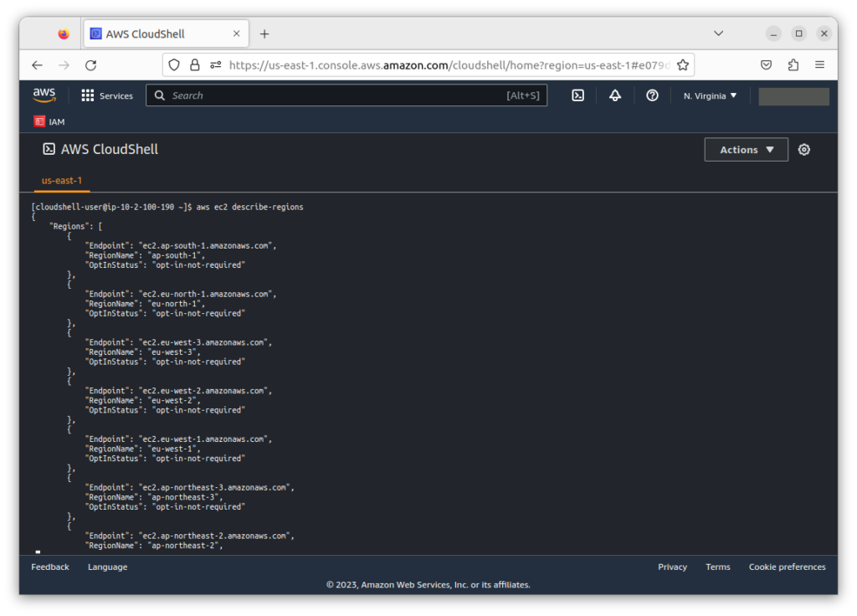Click the Services label
Screen dimensions: 857x616
coord(115,95)
